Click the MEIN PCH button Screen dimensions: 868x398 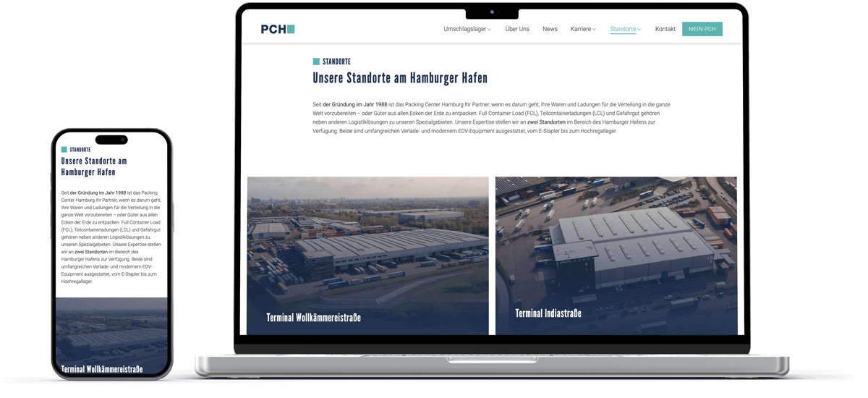coord(702,29)
